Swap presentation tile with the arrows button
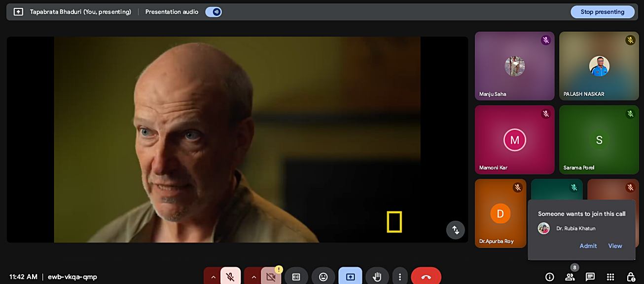This screenshot has height=284, width=644. click(x=456, y=230)
